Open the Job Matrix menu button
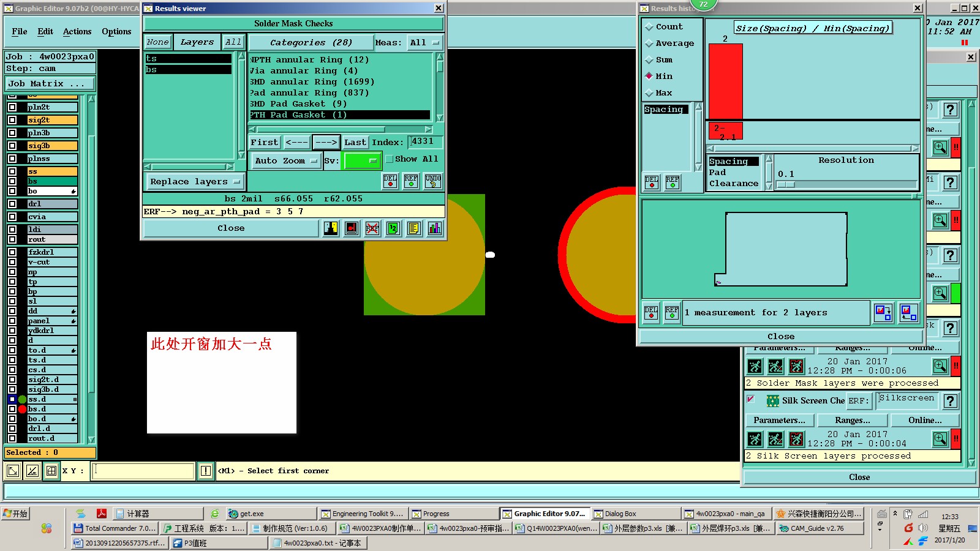Viewport: 980px width, 551px height. (x=50, y=84)
